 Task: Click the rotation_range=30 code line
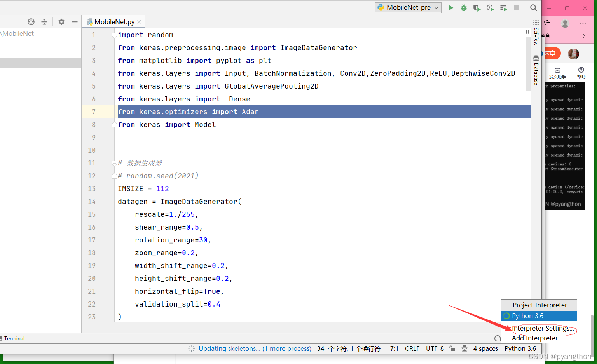click(173, 240)
